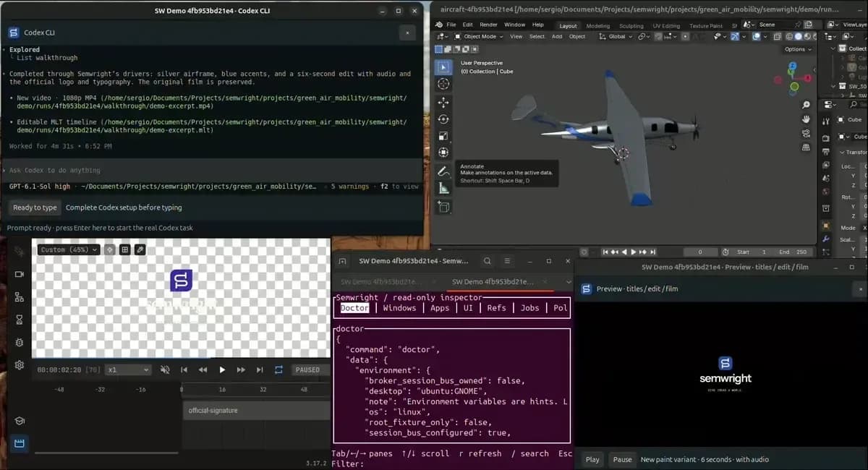Click the camera icon in editor sidebar
Viewport: 868px width, 470px height.
[x=20, y=274]
